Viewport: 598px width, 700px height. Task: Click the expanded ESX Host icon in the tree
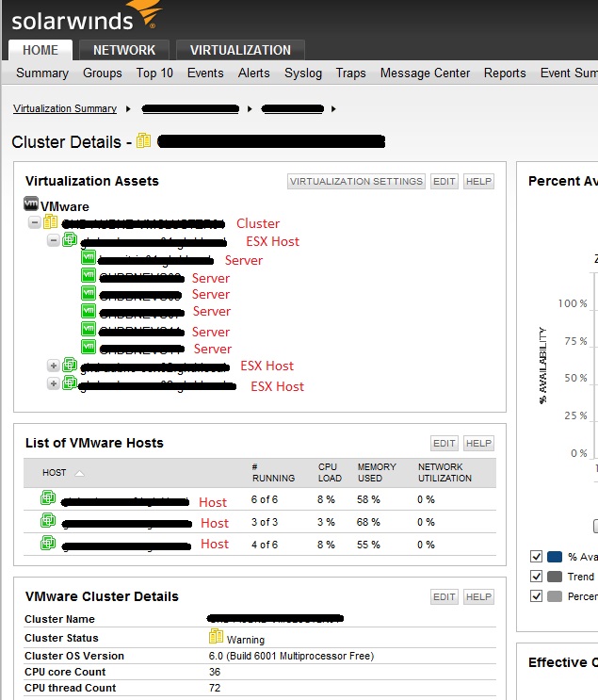[x=70, y=239]
